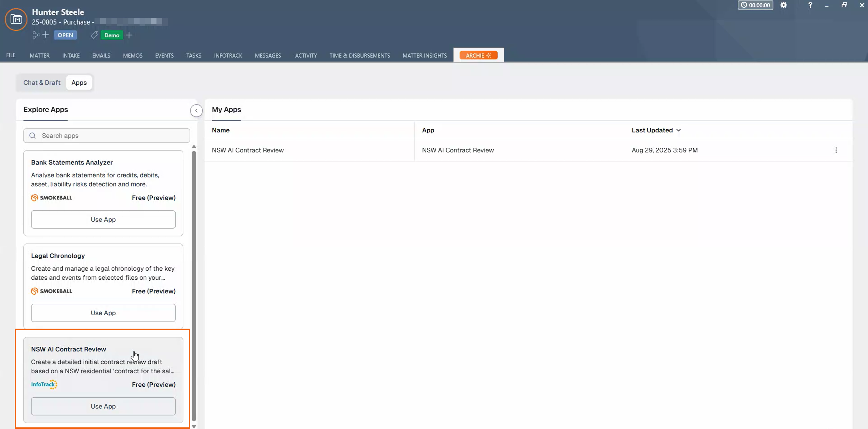Switch to the INTAKE tab
Screen dimensions: 868x429
coord(71,55)
